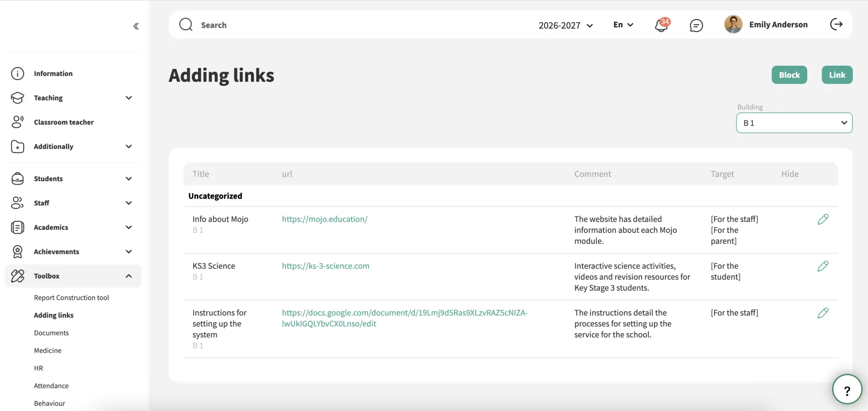Collapse the Toolbox menu chevron
This screenshot has height=411, width=868.
tap(128, 276)
